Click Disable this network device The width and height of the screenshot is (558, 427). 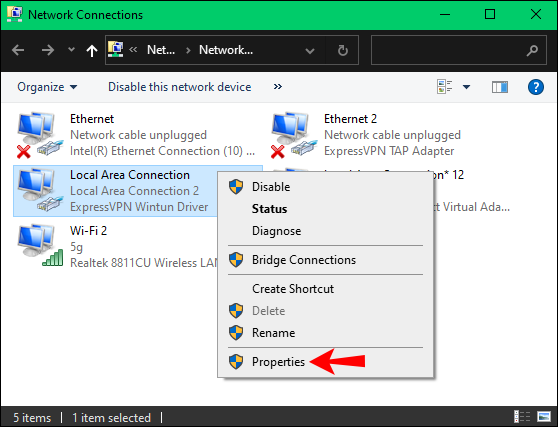(180, 87)
